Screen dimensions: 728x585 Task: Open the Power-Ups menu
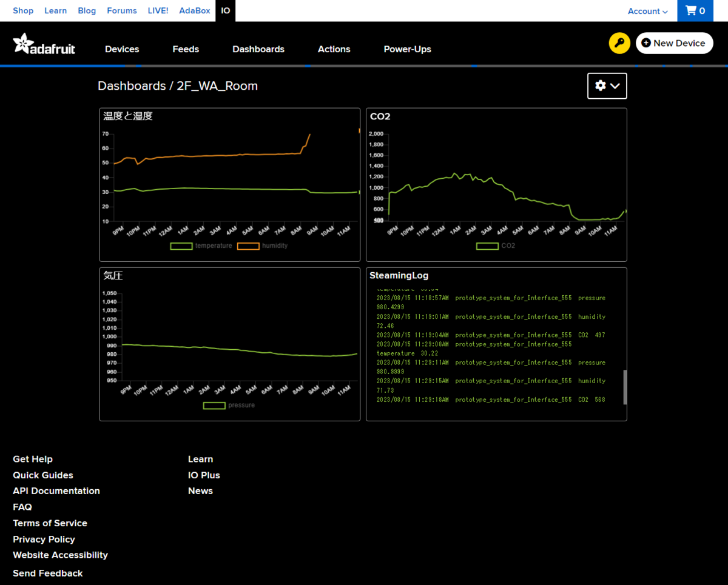click(408, 49)
